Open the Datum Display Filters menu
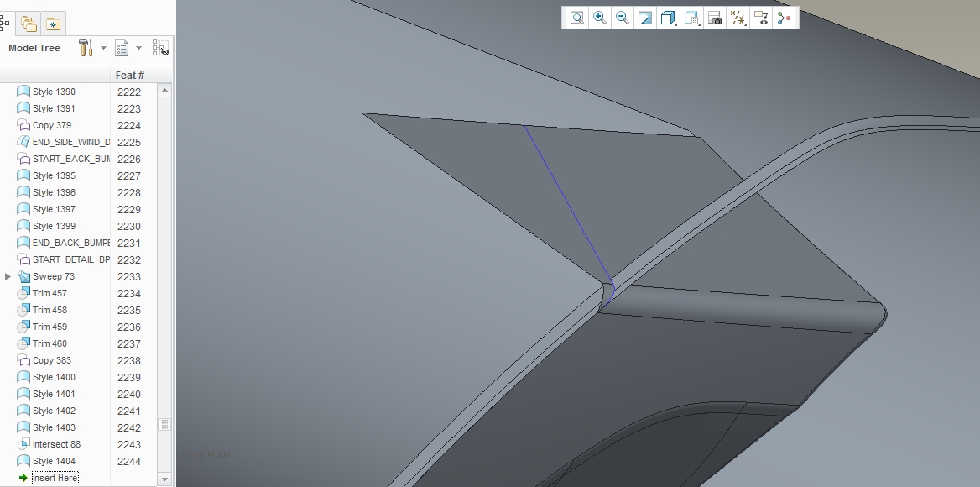Viewport: 980px width, 487px height. pos(738,18)
